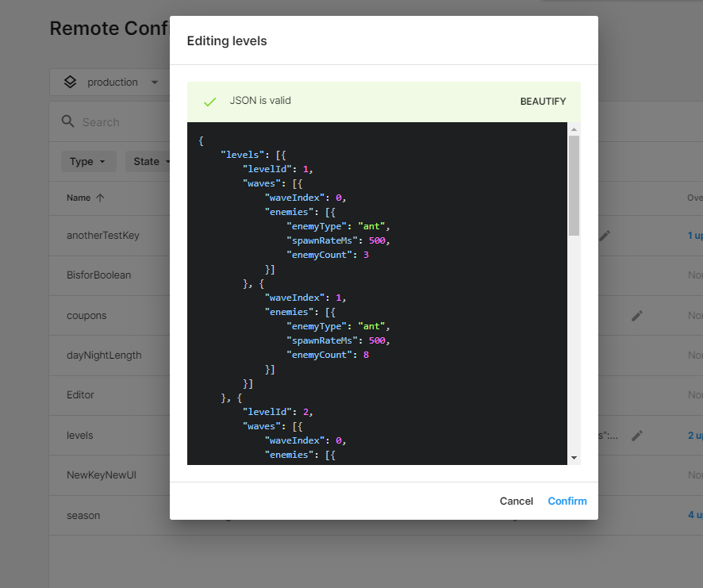The width and height of the screenshot is (703, 588).
Task: Open the Type filter dropdown
Action: coord(88,161)
